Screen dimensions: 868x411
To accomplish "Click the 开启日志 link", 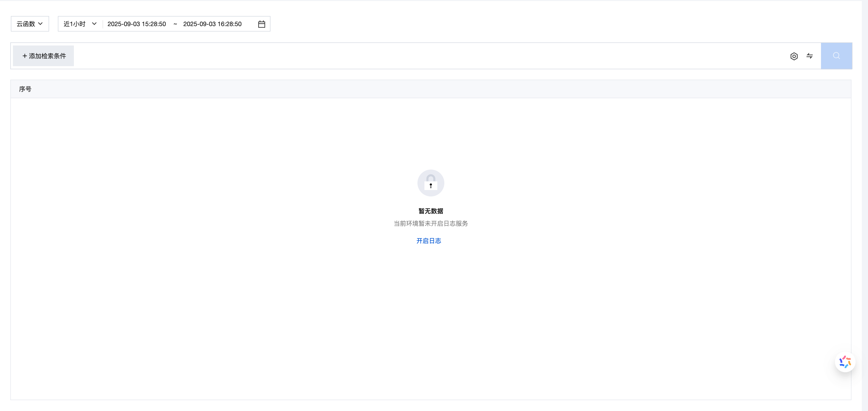I will tap(429, 241).
